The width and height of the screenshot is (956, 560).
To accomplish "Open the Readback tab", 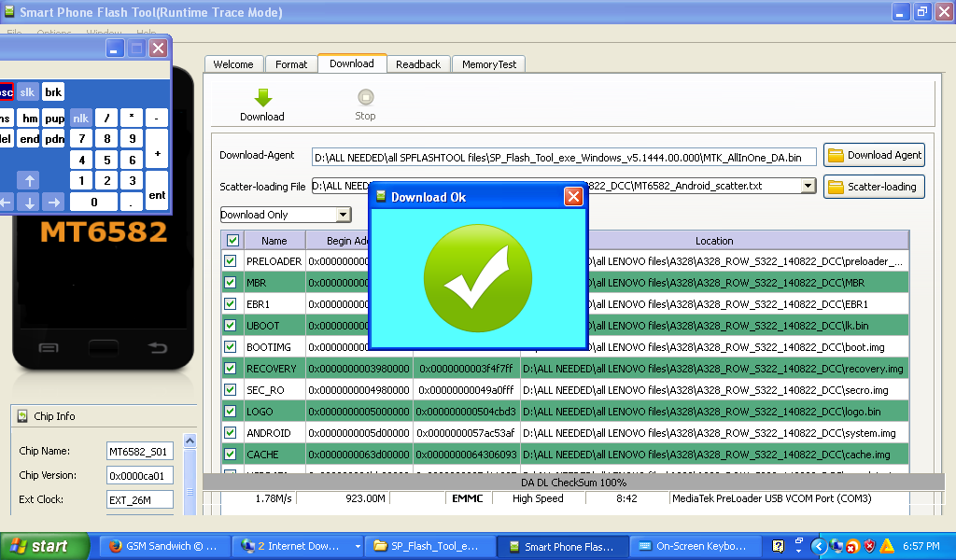I will (x=418, y=64).
